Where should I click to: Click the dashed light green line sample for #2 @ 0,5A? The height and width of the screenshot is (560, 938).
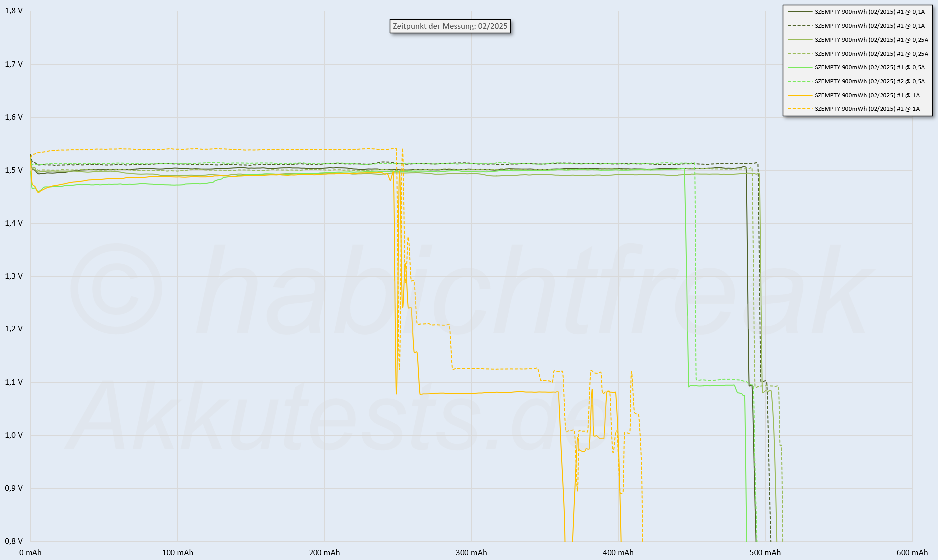(800, 81)
